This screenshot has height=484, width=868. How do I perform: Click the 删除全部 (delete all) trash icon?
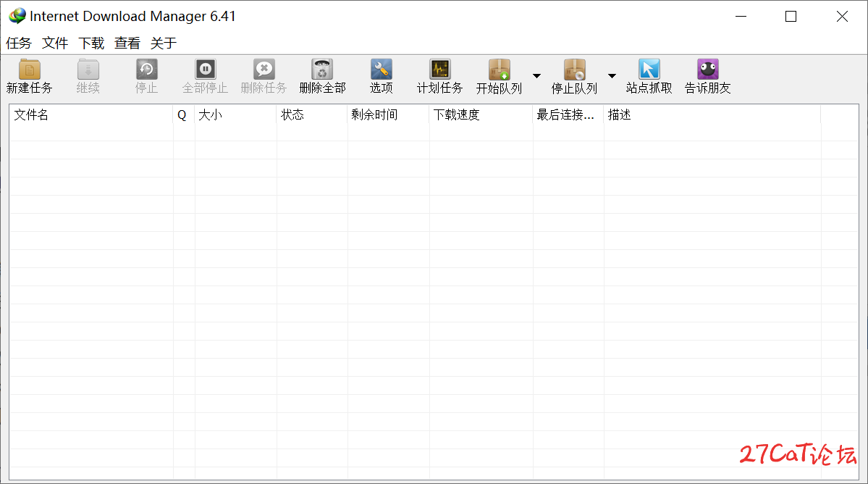pos(322,70)
